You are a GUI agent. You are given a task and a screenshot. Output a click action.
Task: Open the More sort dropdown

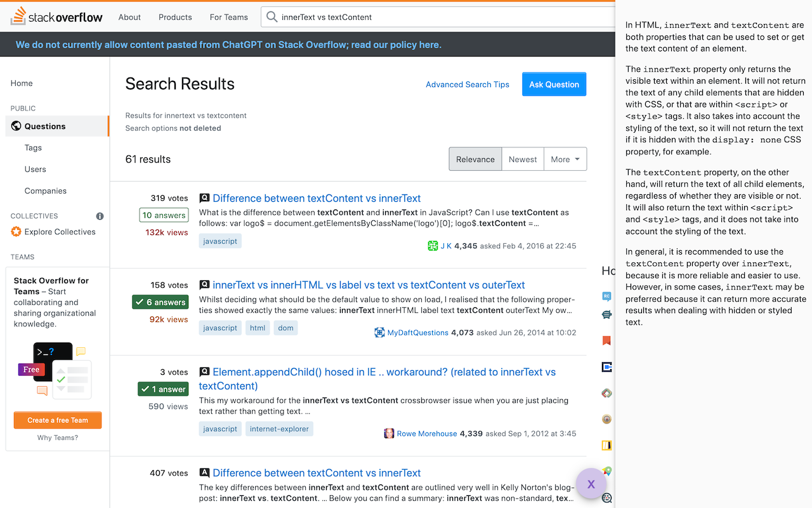pos(565,159)
